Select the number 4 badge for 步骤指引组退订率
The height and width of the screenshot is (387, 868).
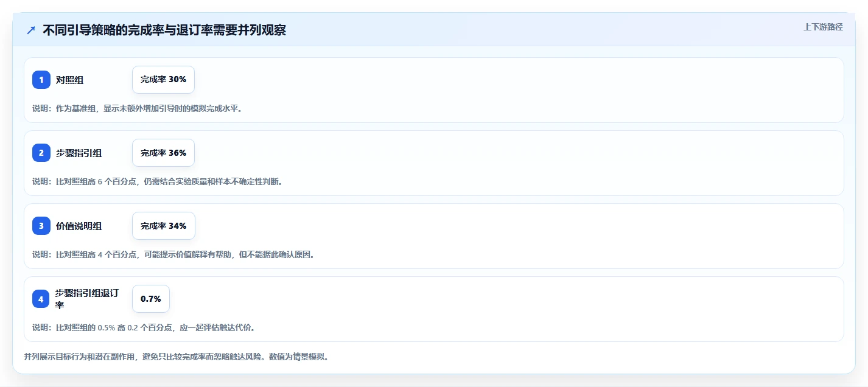pos(41,299)
